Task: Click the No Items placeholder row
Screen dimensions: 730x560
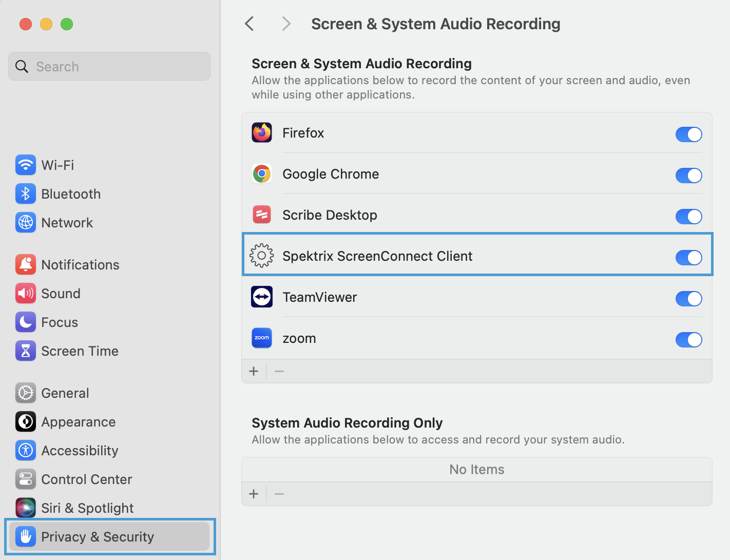Action: [x=477, y=469]
